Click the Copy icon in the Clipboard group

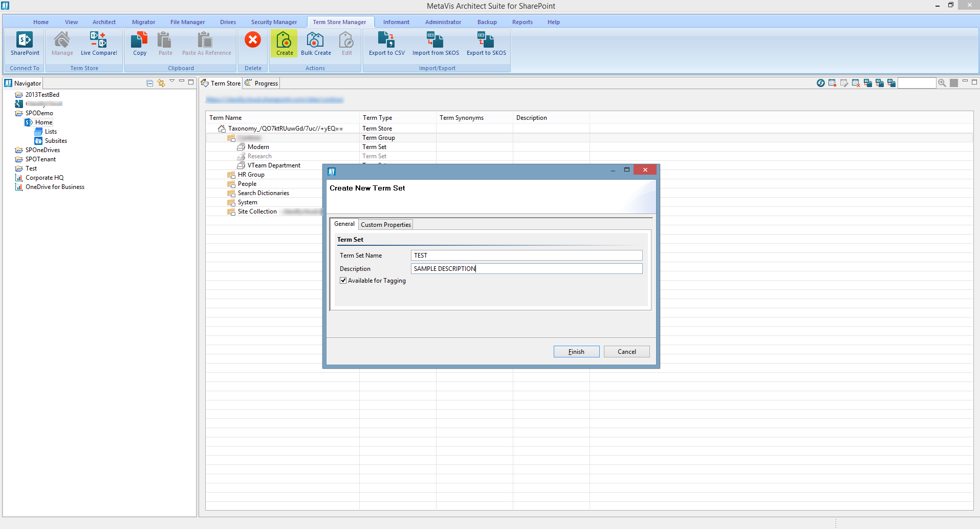pyautogui.click(x=139, y=43)
